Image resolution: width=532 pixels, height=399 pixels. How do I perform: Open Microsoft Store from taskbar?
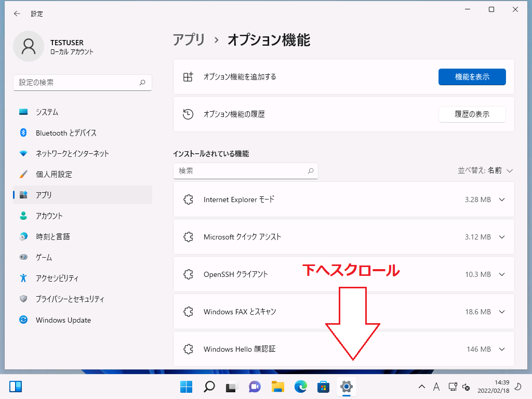click(324, 387)
